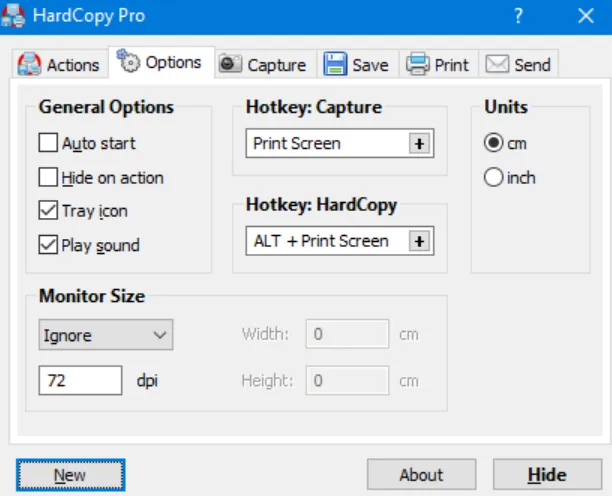This screenshot has width=612, height=496.
Task: Enable the Auto start checkbox
Action: click(48, 142)
